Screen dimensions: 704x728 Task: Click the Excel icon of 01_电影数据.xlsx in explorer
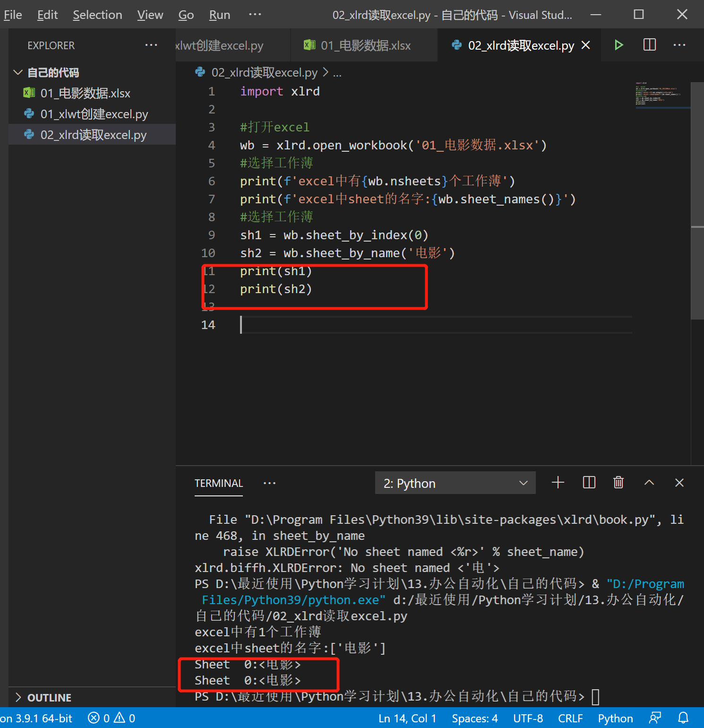pos(29,93)
